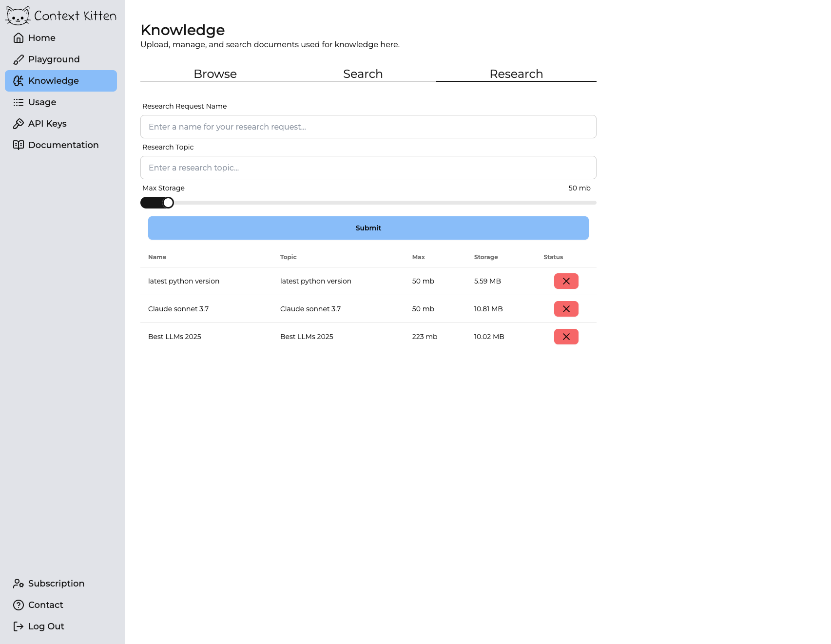The width and height of the screenshot is (831, 644).
Task: Focus the Research Request Name field
Action: (x=368, y=127)
